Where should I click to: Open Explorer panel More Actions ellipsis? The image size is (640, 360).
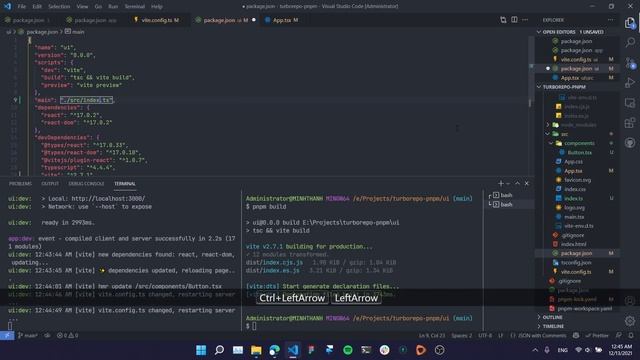coord(611,20)
